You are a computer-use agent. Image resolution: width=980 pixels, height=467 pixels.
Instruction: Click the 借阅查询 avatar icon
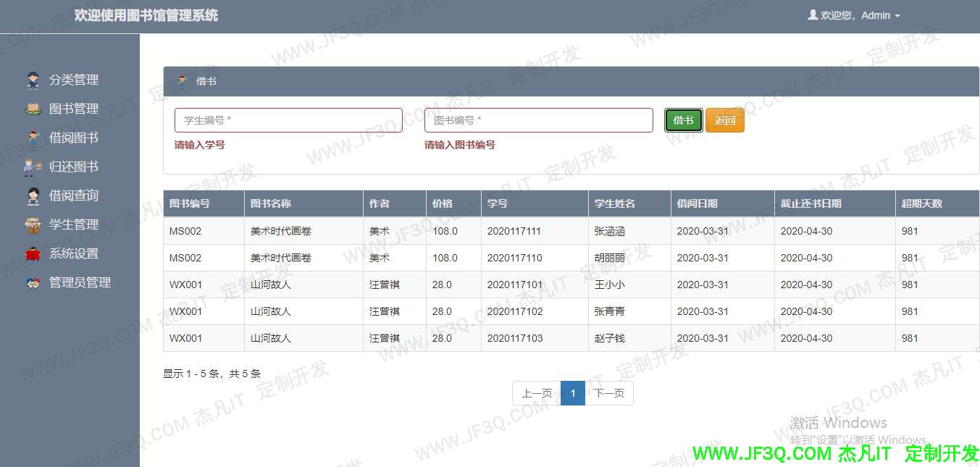point(33,195)
